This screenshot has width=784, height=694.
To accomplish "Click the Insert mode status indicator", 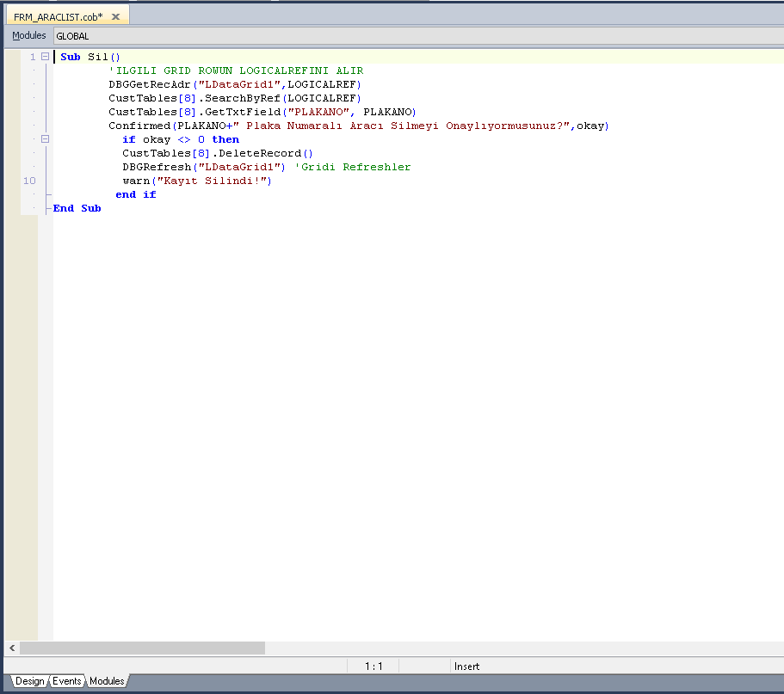I will click(x=466, y=666).
